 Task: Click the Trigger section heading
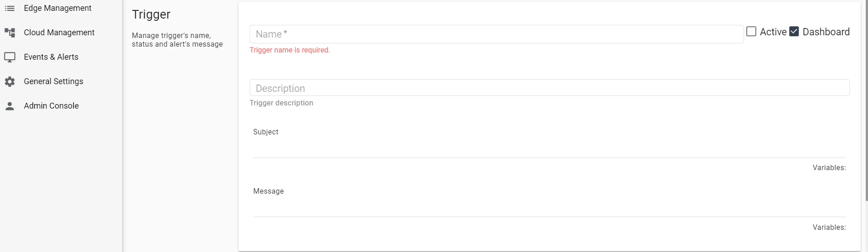click(x=151, y=14)
